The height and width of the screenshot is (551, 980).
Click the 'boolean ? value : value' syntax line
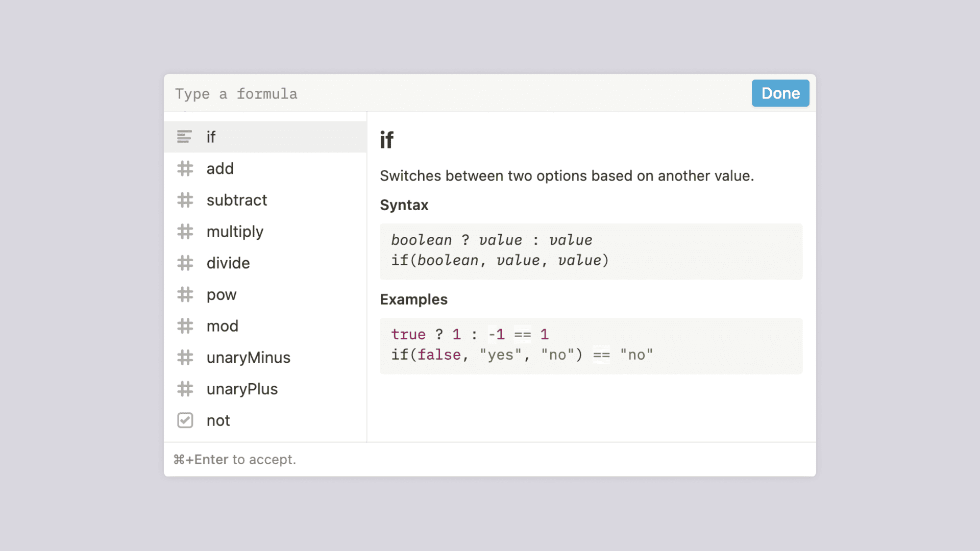492,240
